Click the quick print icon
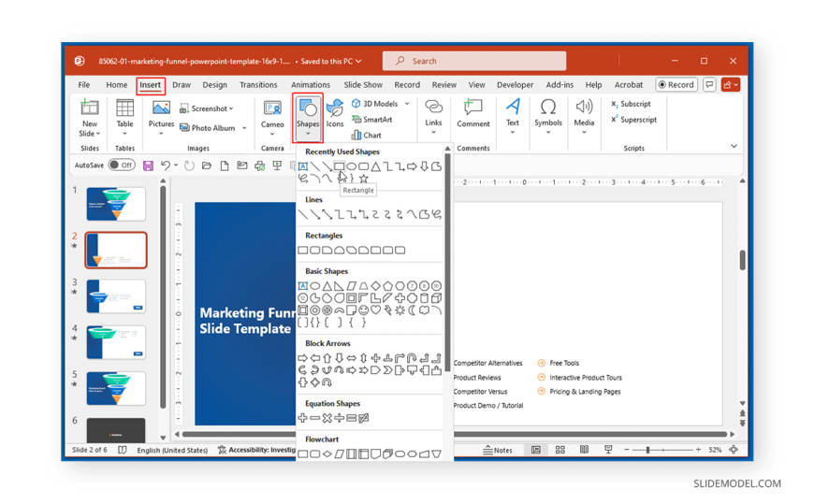Image resolution: width=814 pixels, height=504 pixels. 259,166
